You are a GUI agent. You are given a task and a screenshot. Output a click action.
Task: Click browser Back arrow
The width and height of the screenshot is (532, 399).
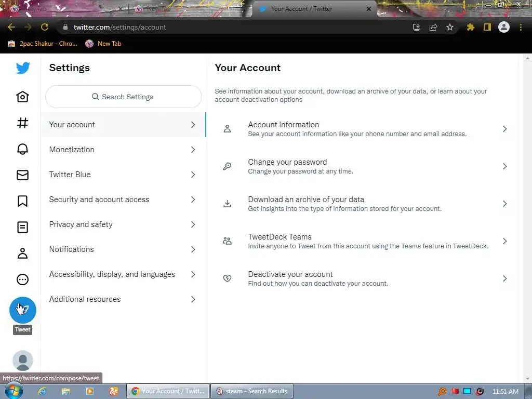[x=11, y=27]
